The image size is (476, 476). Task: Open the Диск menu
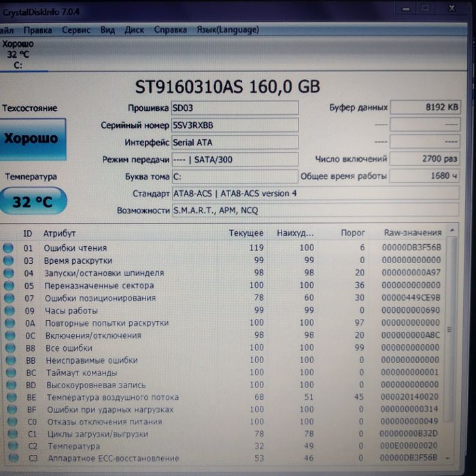[134, 30]
